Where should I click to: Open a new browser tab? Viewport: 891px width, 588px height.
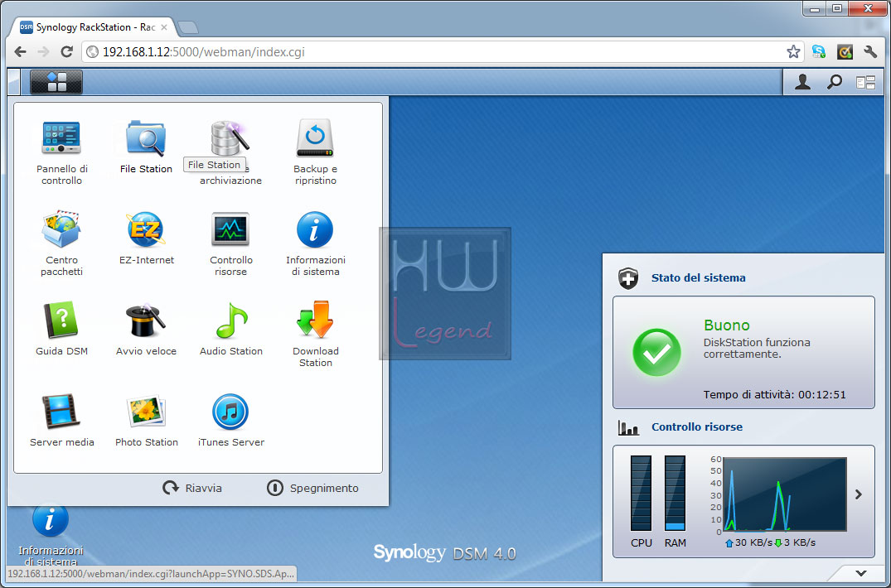tap(187, 27)
